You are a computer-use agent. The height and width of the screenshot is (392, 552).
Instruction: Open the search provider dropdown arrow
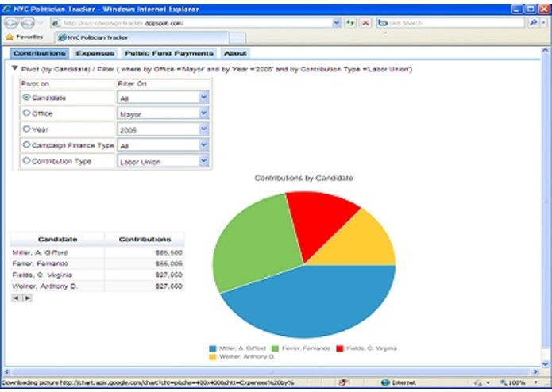click(544, 23)
